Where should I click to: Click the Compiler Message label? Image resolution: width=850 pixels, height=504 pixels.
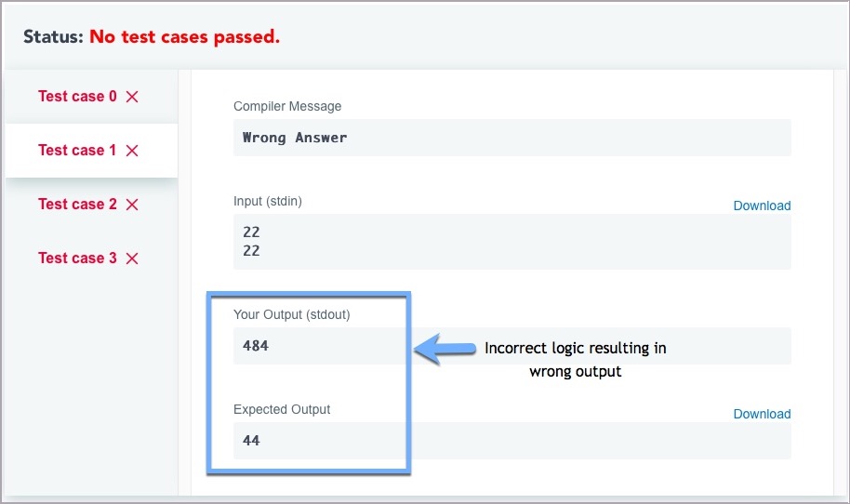(x=287, y=106)
